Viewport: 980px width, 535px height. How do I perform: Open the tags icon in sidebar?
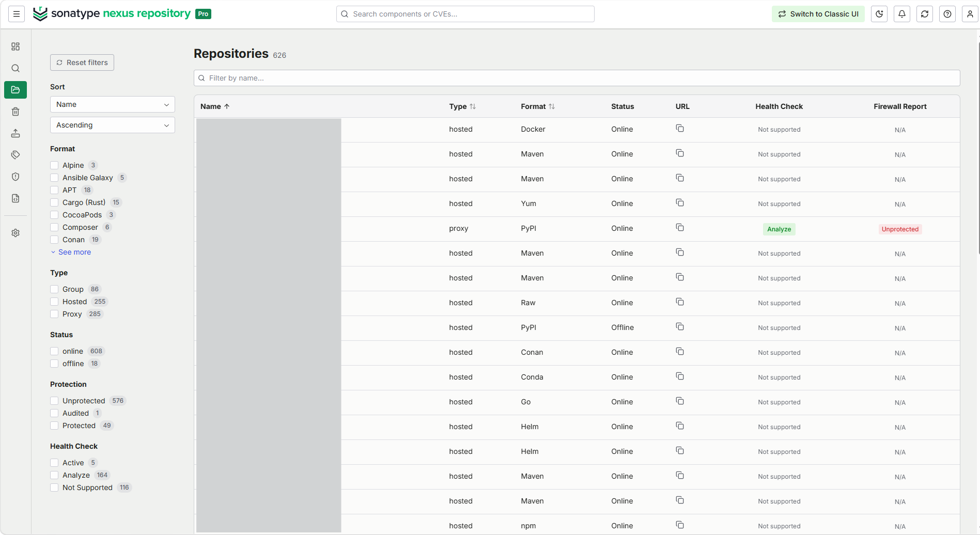15,155
